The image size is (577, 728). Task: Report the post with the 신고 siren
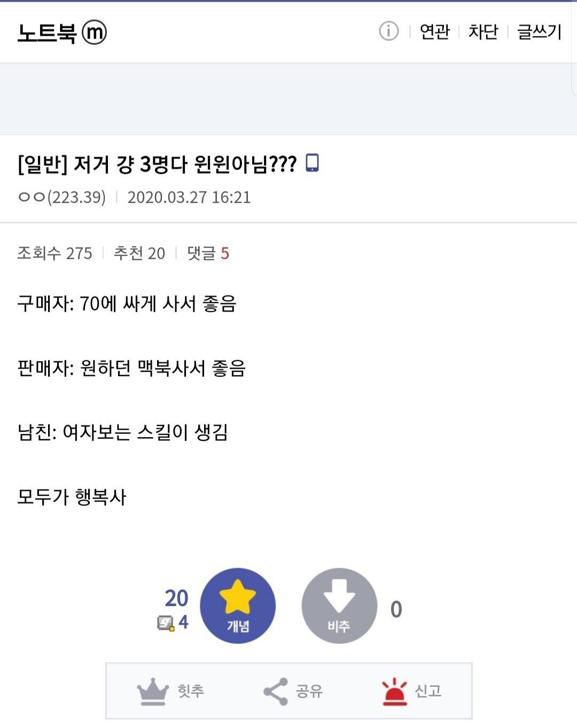pyautogui.click(x=411, y=691)
